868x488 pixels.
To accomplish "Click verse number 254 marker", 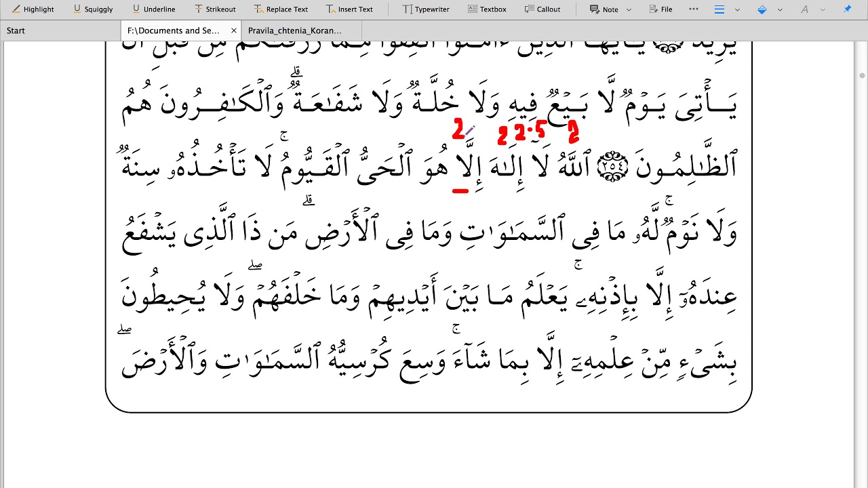I will pyautogui.click(x=612, y=167).
